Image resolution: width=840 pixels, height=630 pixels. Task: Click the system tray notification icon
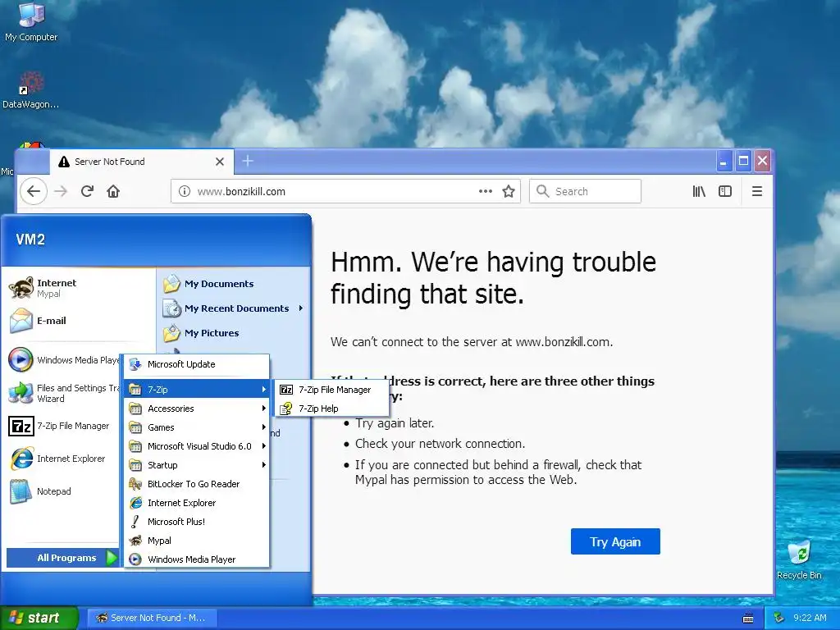[x=779, y=618]
